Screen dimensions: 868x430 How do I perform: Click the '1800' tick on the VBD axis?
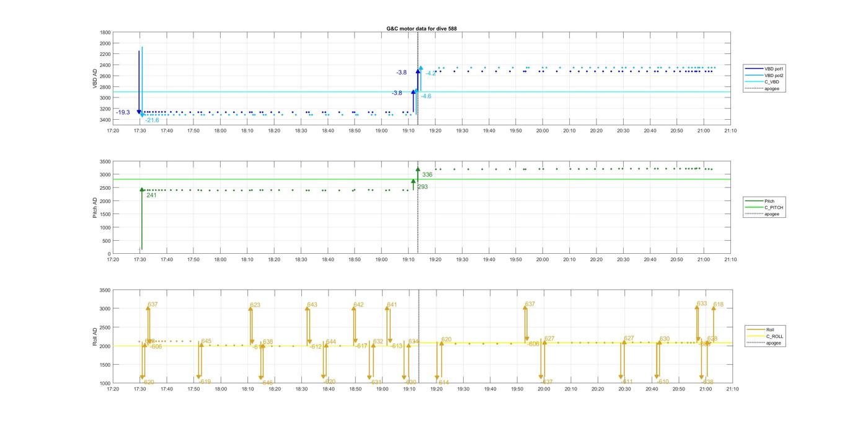coord(105,32)
